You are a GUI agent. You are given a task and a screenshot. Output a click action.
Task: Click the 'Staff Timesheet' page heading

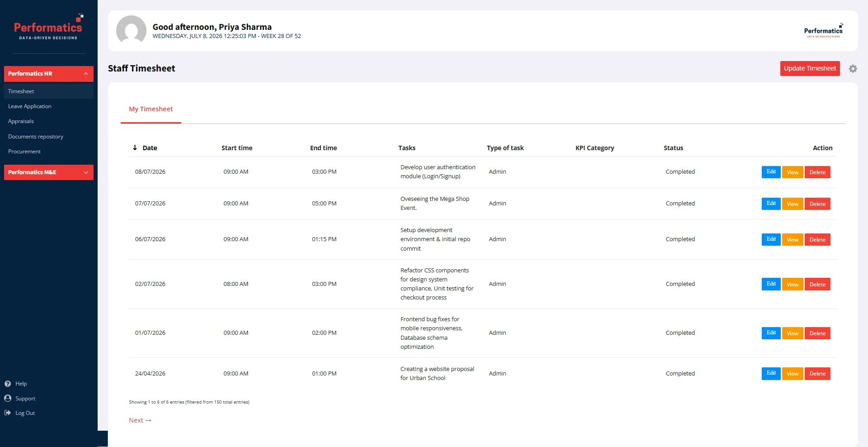tap(142, 68)
